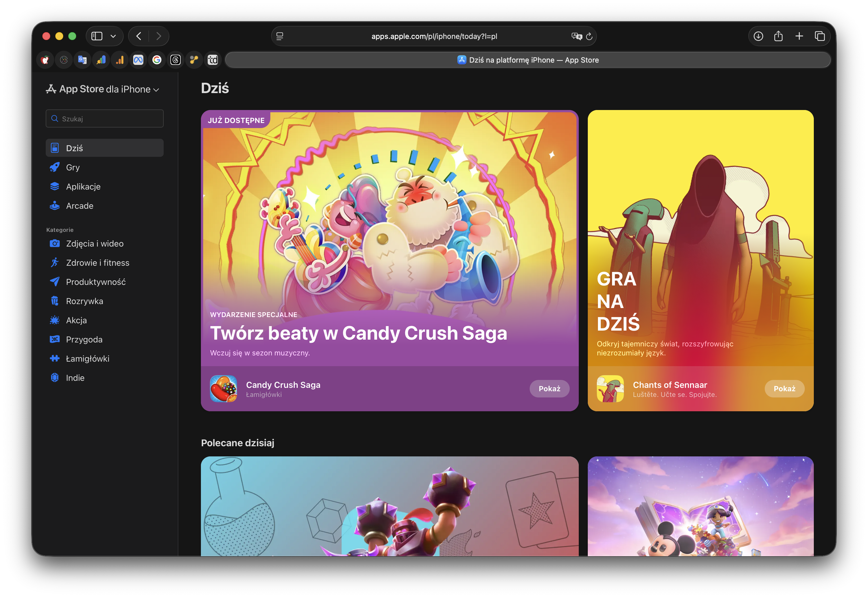
Task: Open the Gry section in the sidebar
Action: click(x=73, y=167)
